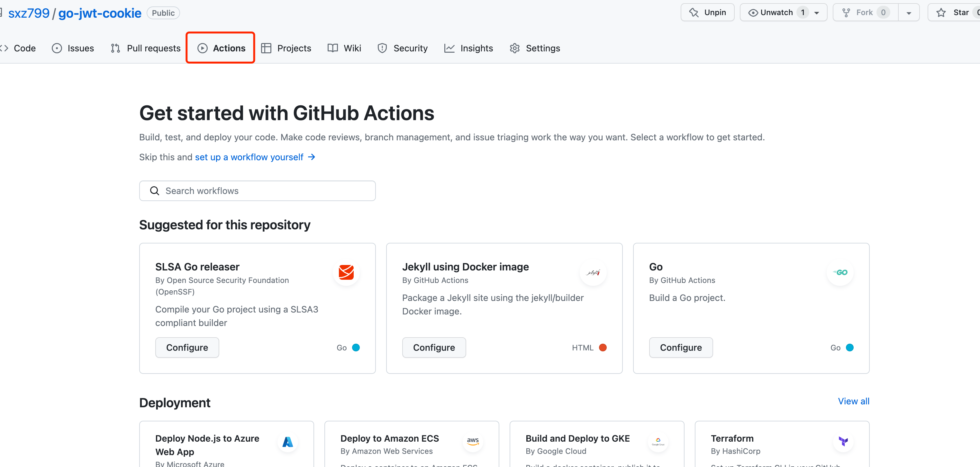Open the Wiki tab
Image resolution: width=980 pixels, height=467 pixels.
(344, 48)
